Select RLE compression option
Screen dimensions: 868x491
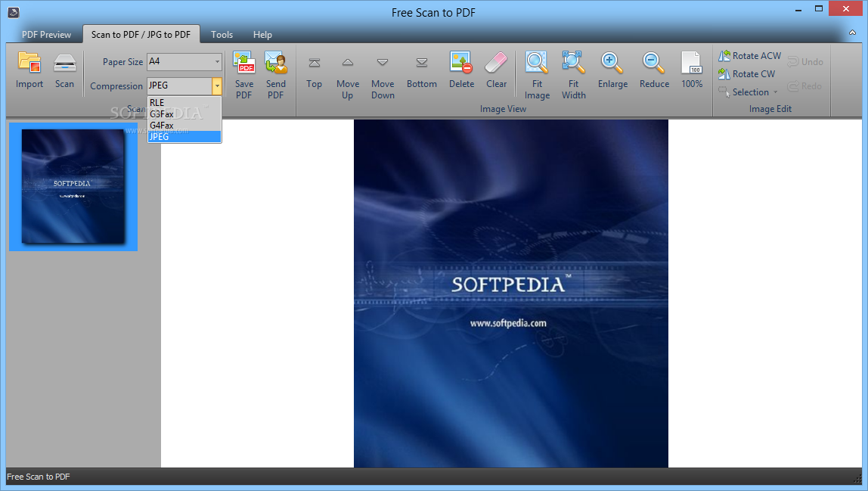(184, 103)
